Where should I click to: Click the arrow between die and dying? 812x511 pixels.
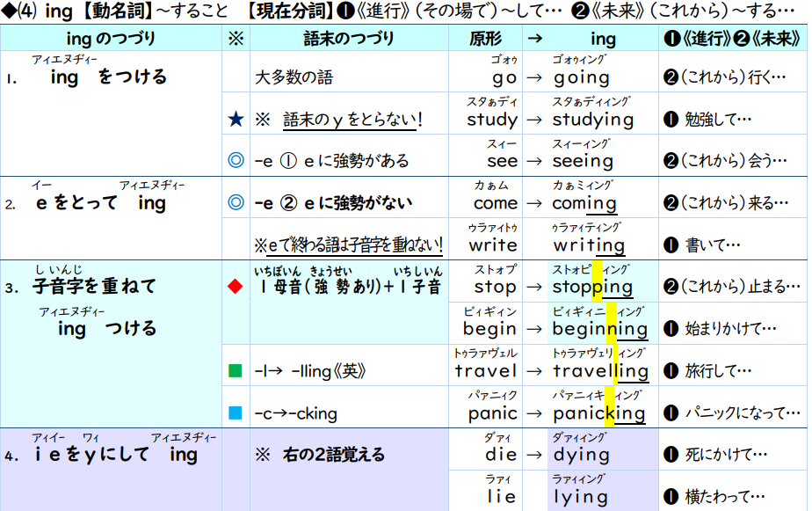point(533,455)
